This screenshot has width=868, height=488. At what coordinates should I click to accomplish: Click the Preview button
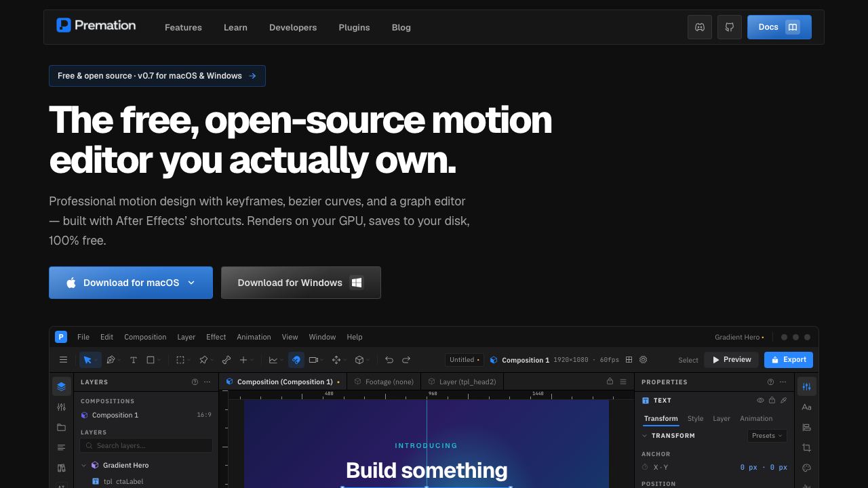731,360
